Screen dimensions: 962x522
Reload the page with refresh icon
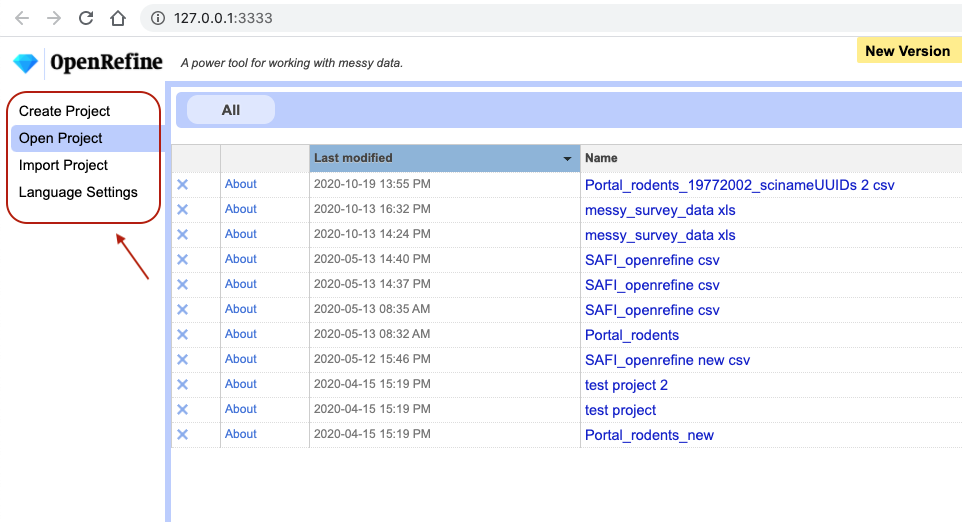click(86, 18)
